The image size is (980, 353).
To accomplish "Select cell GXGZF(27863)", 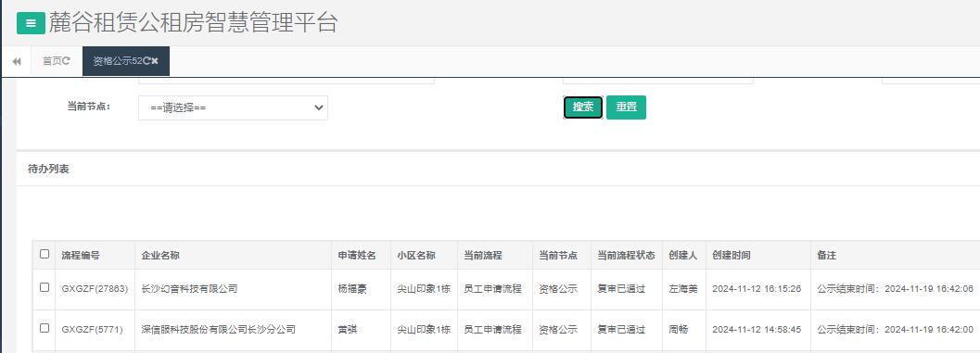I will [x=95, y=289].
